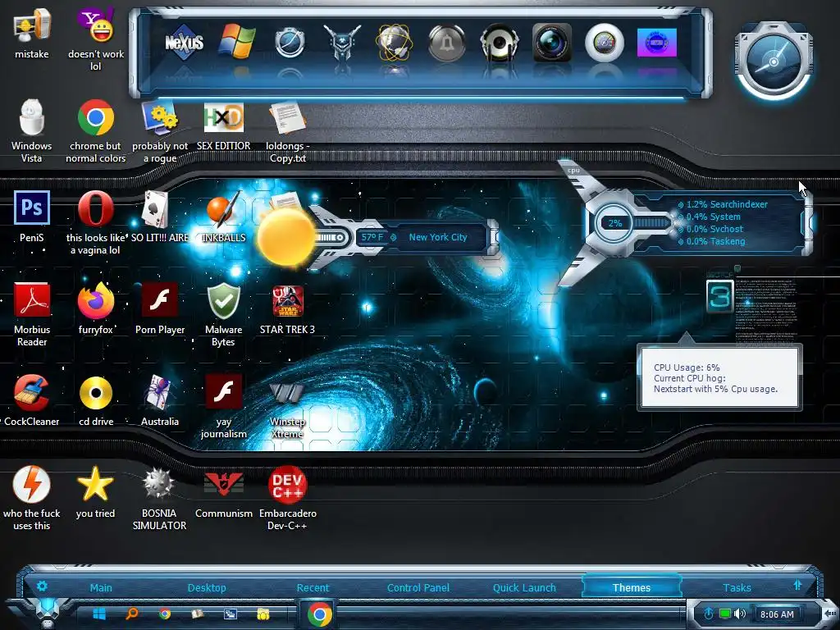The height and width of the screenshot is (630, 840).
Task: Click the large round compass widget
Action: (774, 62)
